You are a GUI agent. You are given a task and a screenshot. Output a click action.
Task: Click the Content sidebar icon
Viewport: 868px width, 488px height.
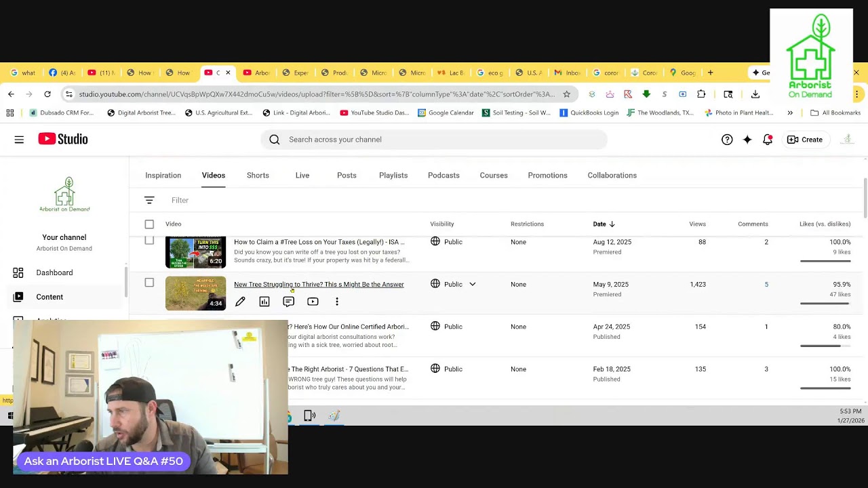[18, 297]
